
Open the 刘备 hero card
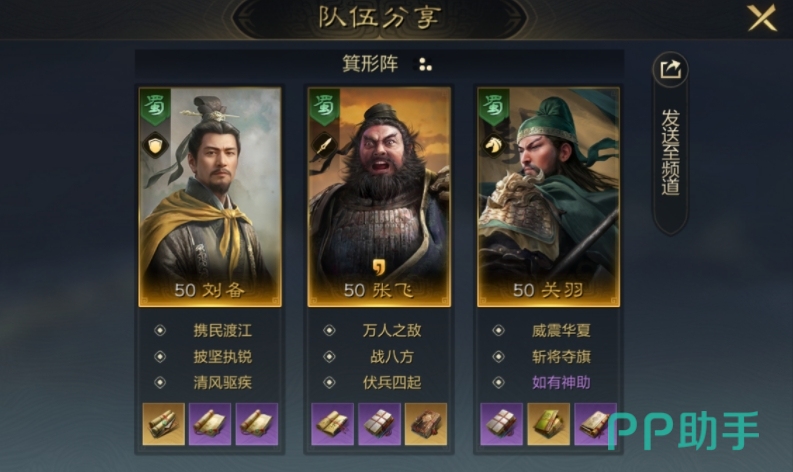(x=210, y=197)
